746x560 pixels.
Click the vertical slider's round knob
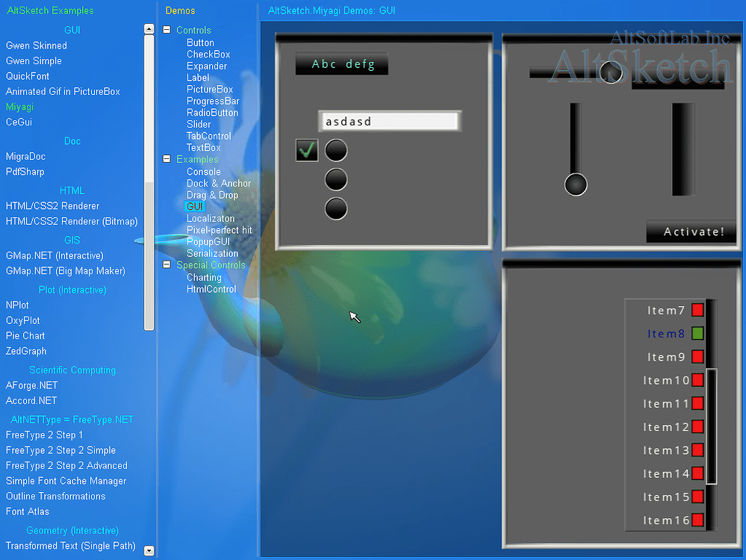pos(575,185)
